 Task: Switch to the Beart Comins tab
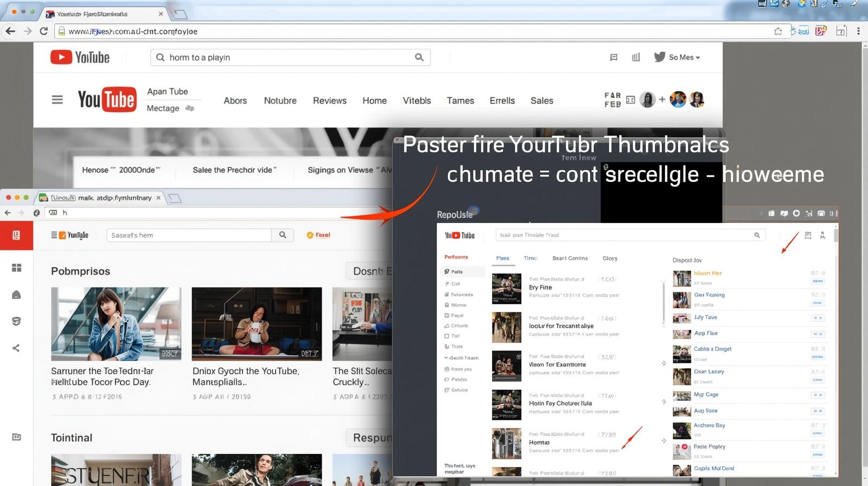tap(570, 258)
